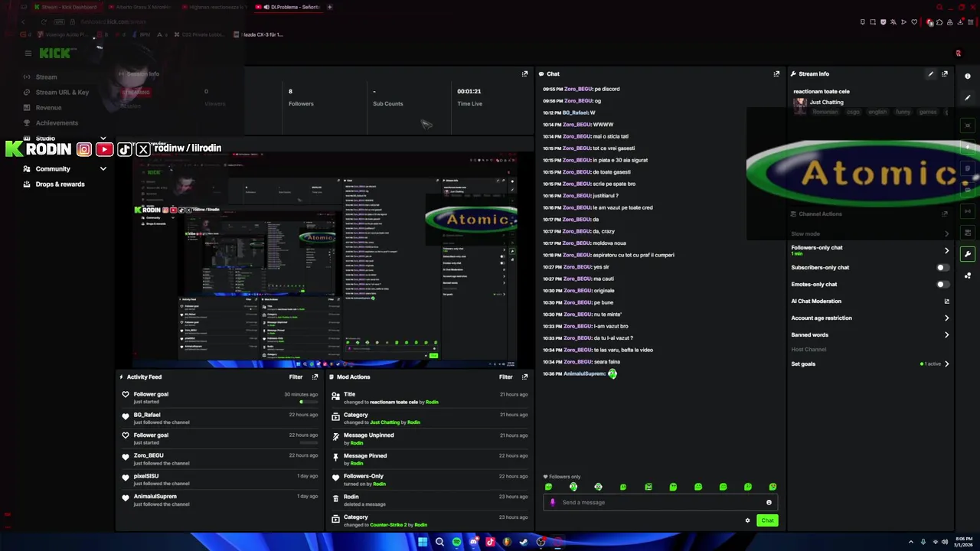Open Steam from the taskbar

click(524, 542)
